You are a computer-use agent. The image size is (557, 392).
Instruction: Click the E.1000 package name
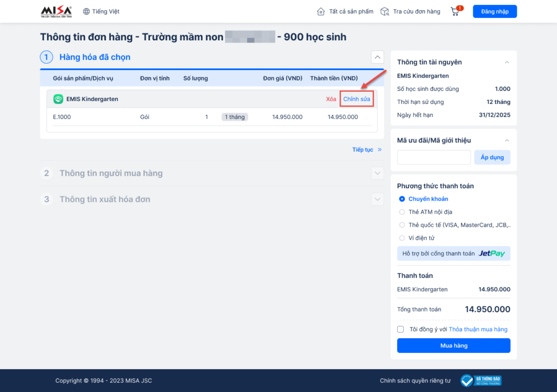[x=62, y=117]
